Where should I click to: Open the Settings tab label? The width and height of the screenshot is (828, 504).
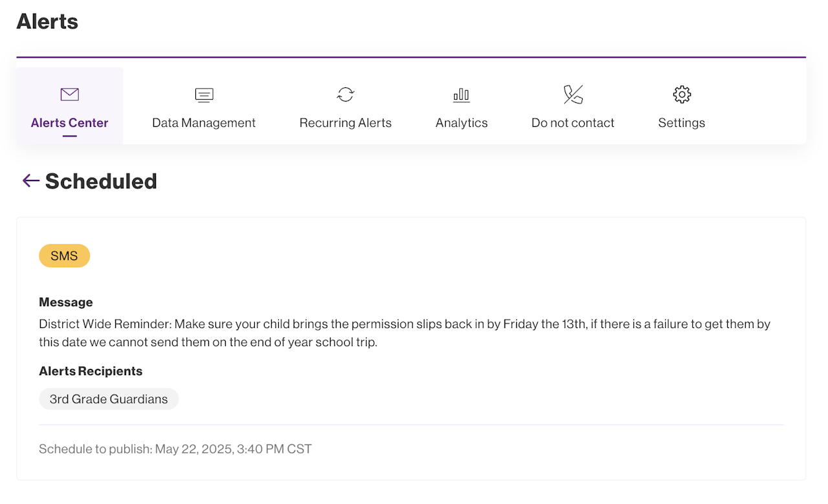click(x=682, y=123)
